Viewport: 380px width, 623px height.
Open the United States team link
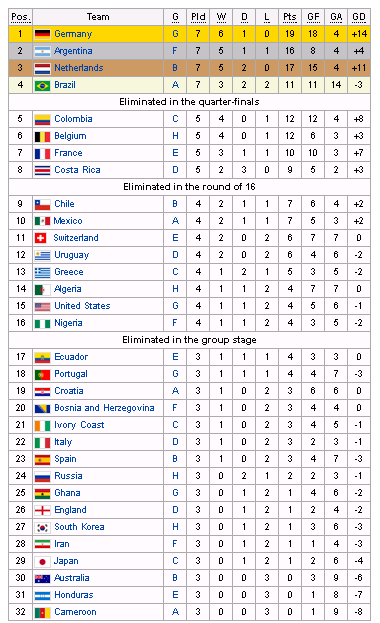tap(82, 306)
